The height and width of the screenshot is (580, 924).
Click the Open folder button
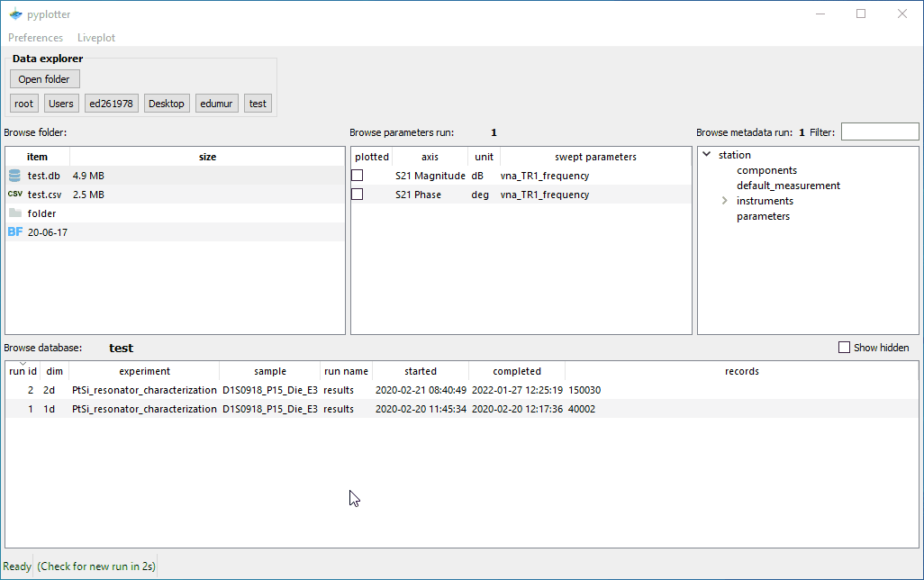pos(44,79)
